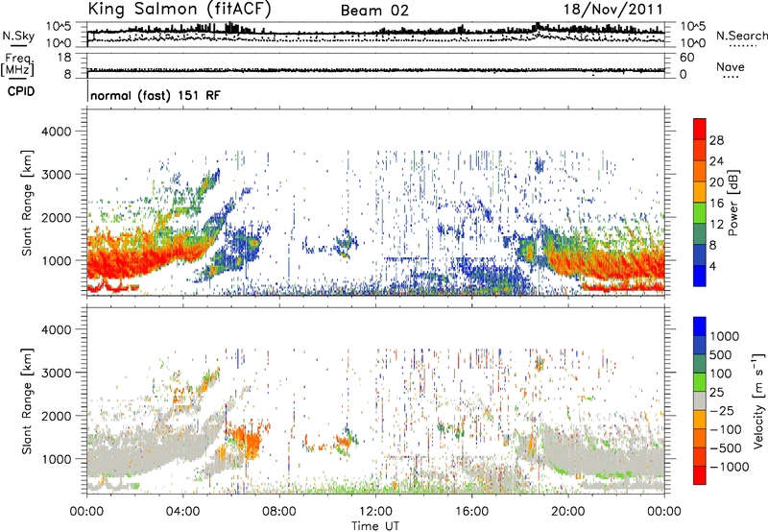Viewport: 768px width, 532px height.
Task: Click the date '18/Nov/2011'
Action: 612,10
